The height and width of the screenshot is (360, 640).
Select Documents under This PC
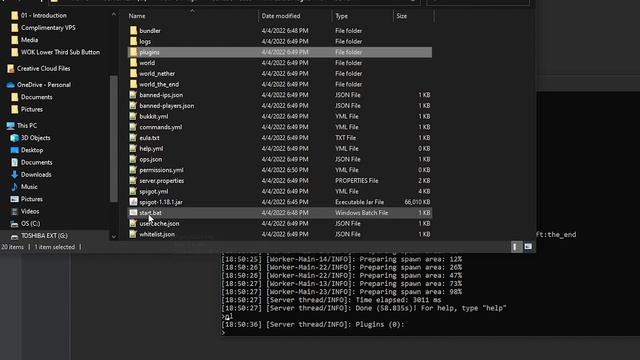point(36,162)
